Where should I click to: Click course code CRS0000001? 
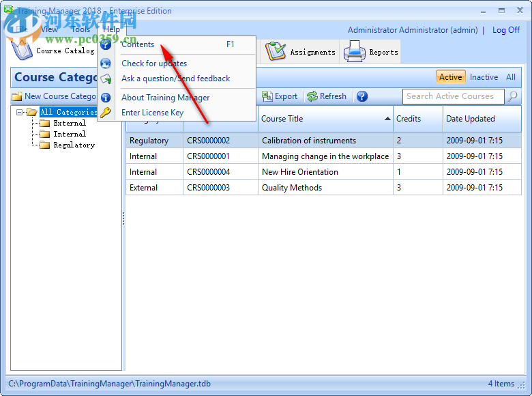click(x=208, y=156)
